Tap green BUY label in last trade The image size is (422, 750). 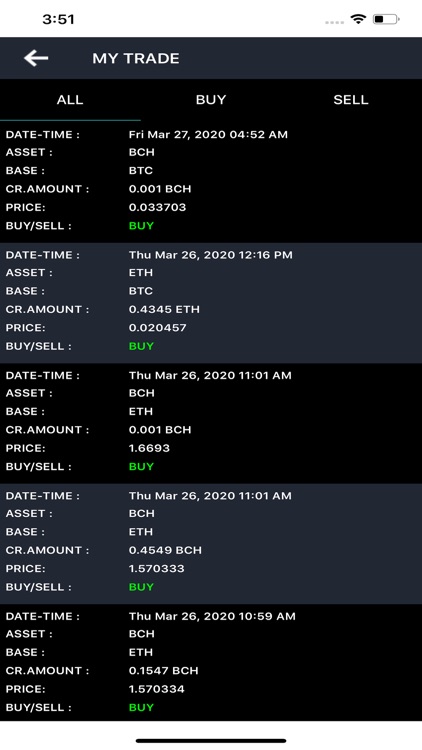tap(141, 707)
